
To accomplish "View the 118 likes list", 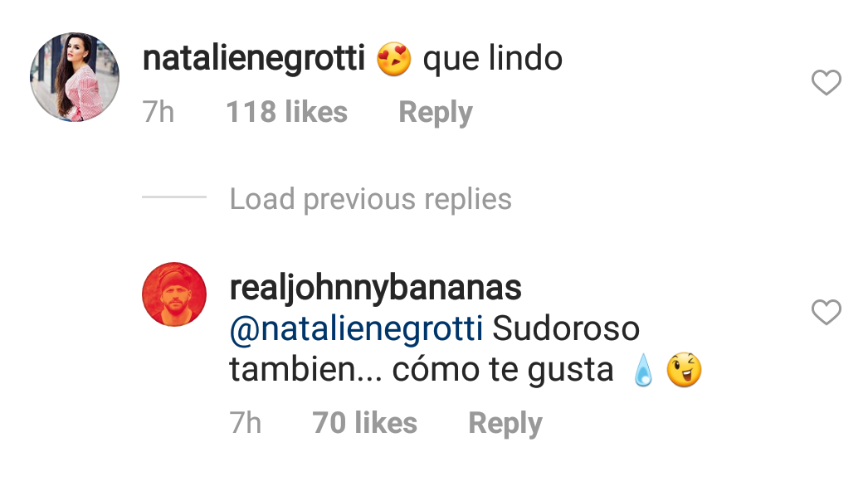I will [x=287, y=112].
